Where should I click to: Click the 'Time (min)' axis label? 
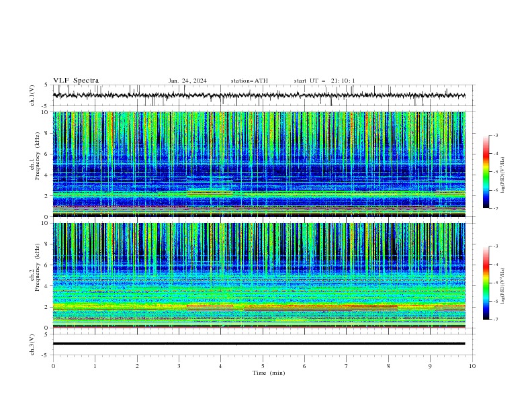[x=269, y=373]
